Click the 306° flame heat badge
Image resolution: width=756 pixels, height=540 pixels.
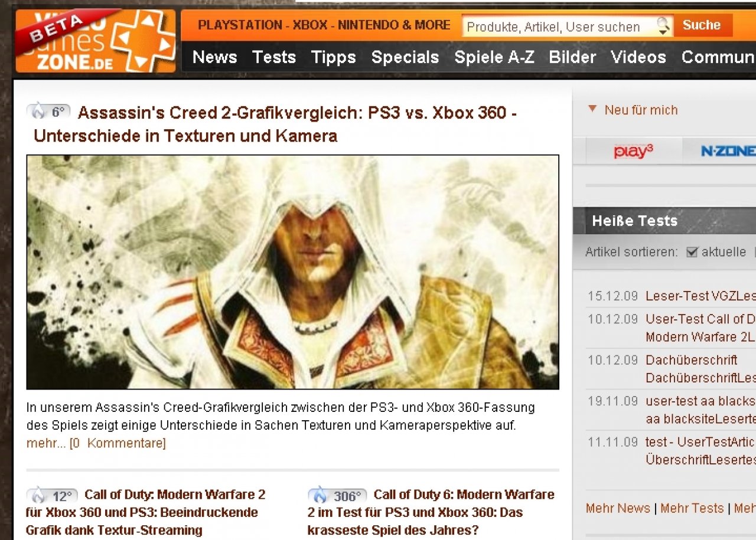[337, 495]
